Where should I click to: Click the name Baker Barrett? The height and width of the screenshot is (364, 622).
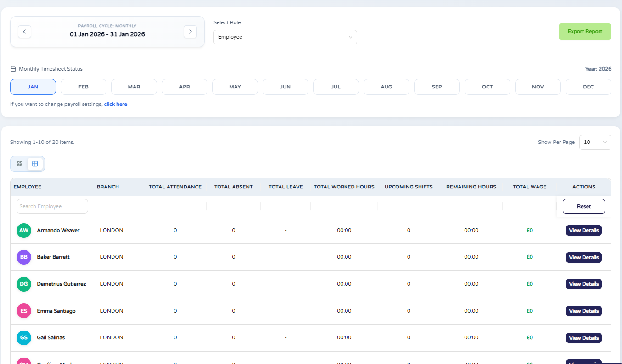click(x=53, y=257)
